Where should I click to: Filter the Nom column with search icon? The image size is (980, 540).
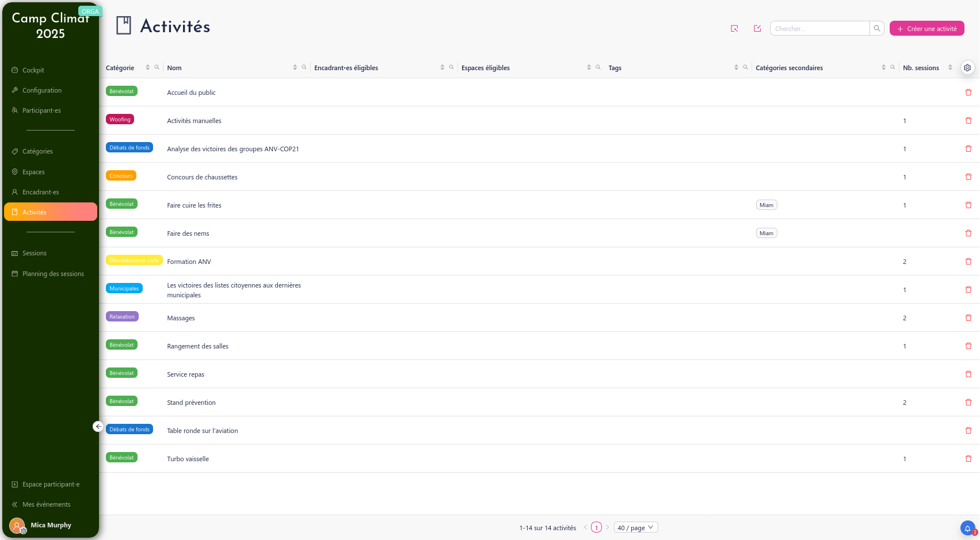(x=304, y=68)
